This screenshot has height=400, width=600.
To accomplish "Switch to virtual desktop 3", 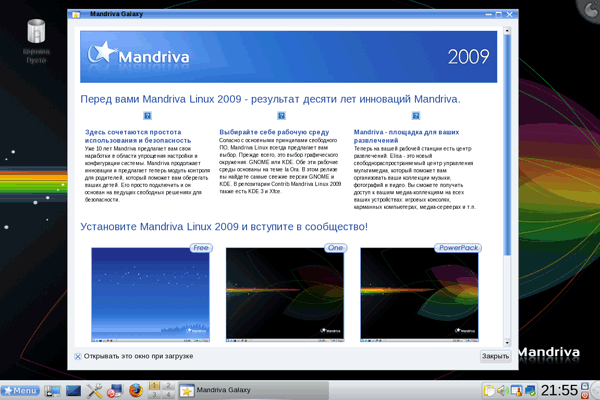I will [x=154, y=395].
